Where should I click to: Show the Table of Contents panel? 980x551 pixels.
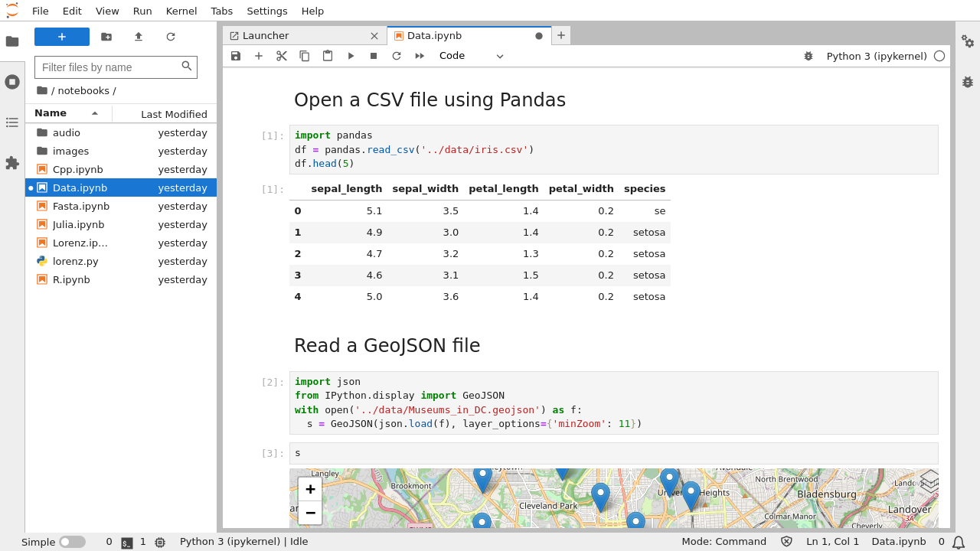pos(12,122)
